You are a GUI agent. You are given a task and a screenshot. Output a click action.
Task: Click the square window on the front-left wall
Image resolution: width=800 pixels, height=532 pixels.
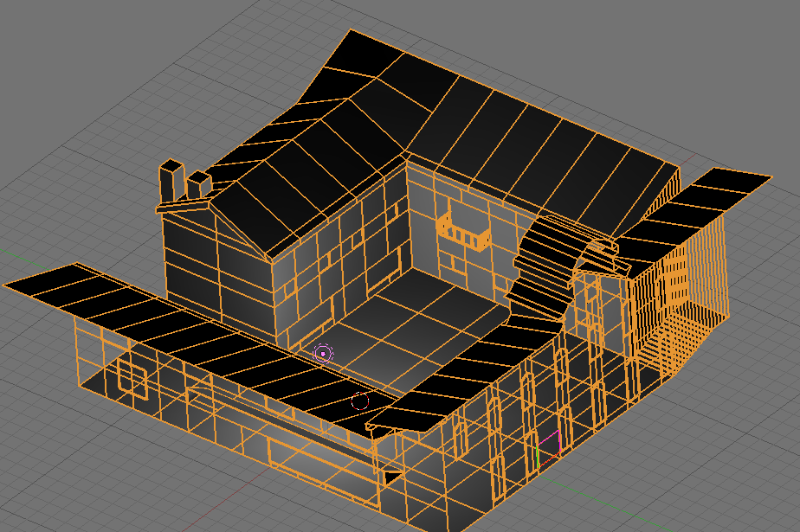point(132,376)
